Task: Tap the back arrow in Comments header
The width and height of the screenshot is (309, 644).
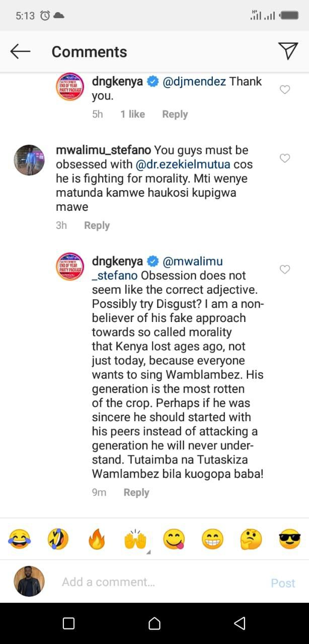Action: point(20,51)
